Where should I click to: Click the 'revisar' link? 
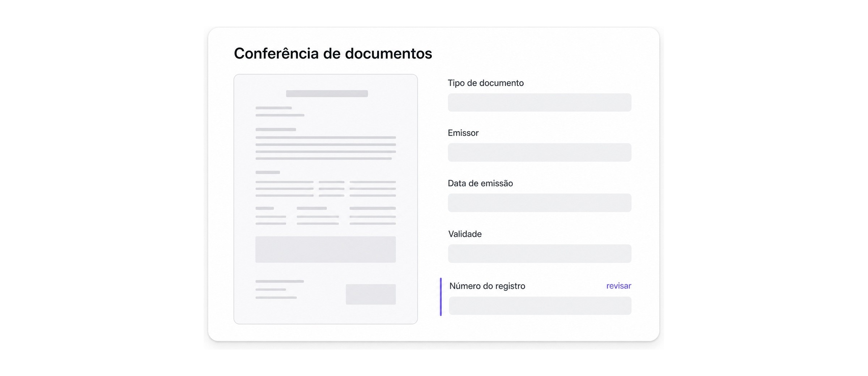coord(618,286)
